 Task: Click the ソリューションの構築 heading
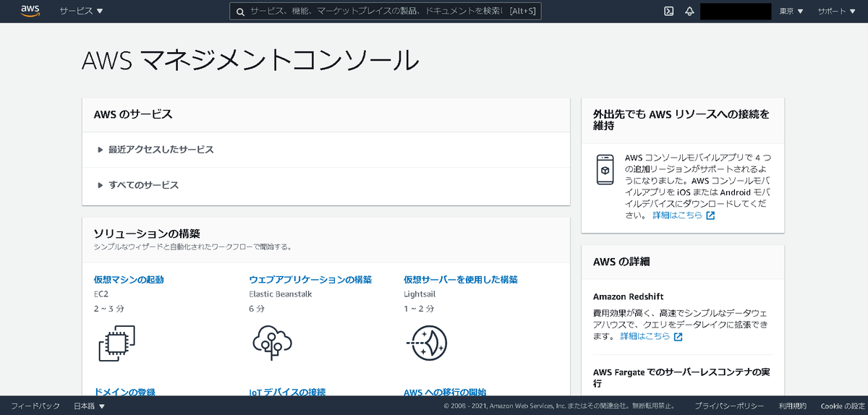coord(147,234)
